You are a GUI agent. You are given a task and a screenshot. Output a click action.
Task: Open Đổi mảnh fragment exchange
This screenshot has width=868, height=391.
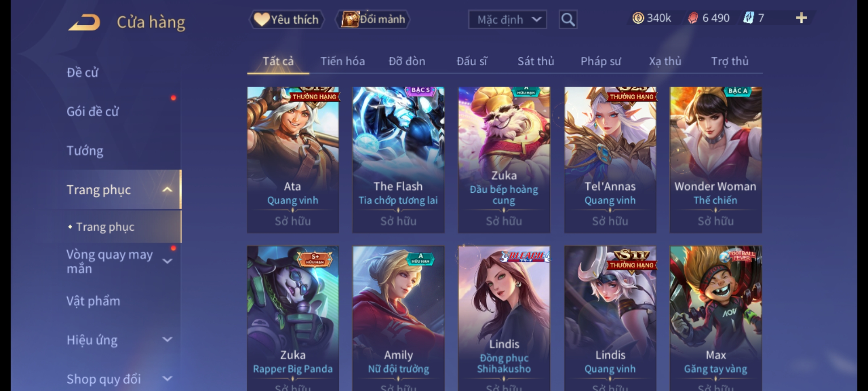click(x=373, y=19)
